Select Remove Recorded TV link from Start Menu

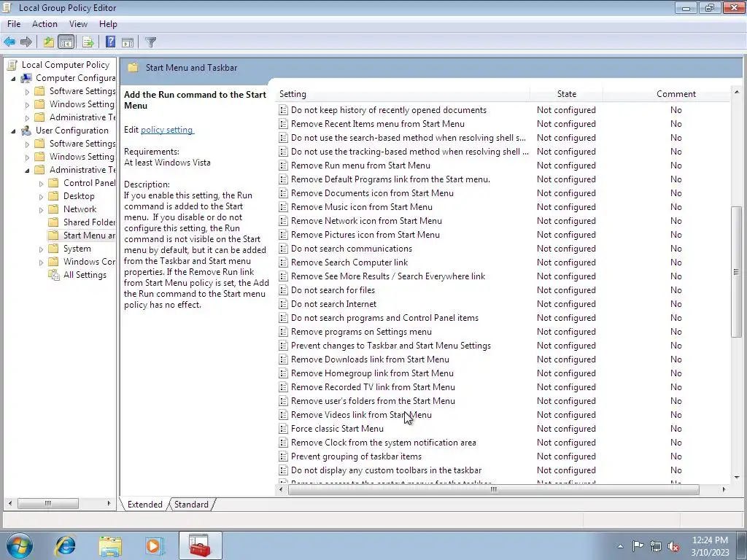pos(373,387)
